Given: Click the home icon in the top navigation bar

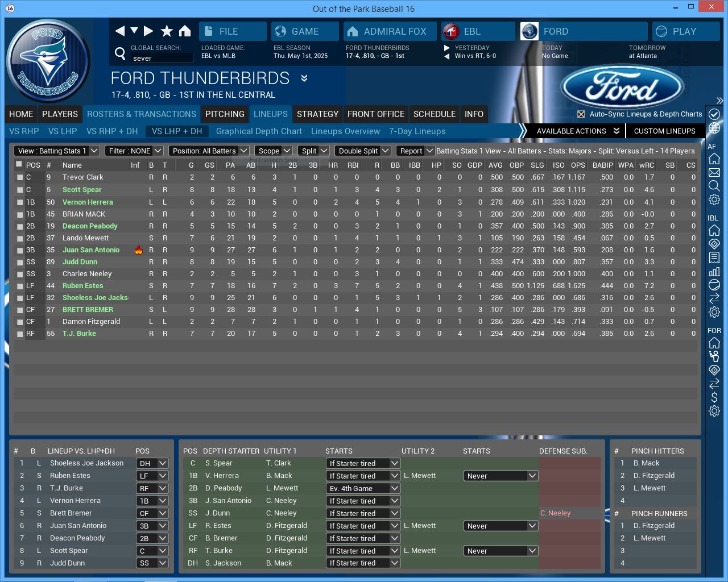Looking at the screenshot, I should 185,31.
